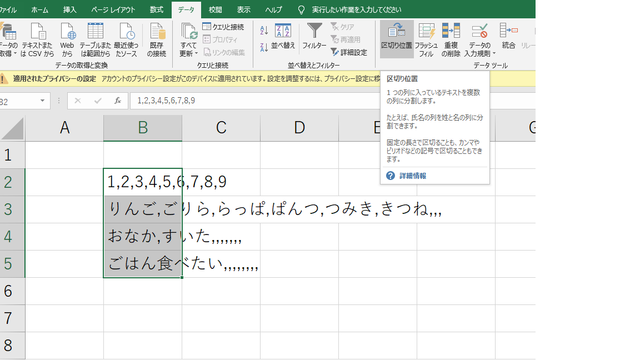Select row 1 header
The width and height of the screenshot is (640, 360).
click(12, 155)
